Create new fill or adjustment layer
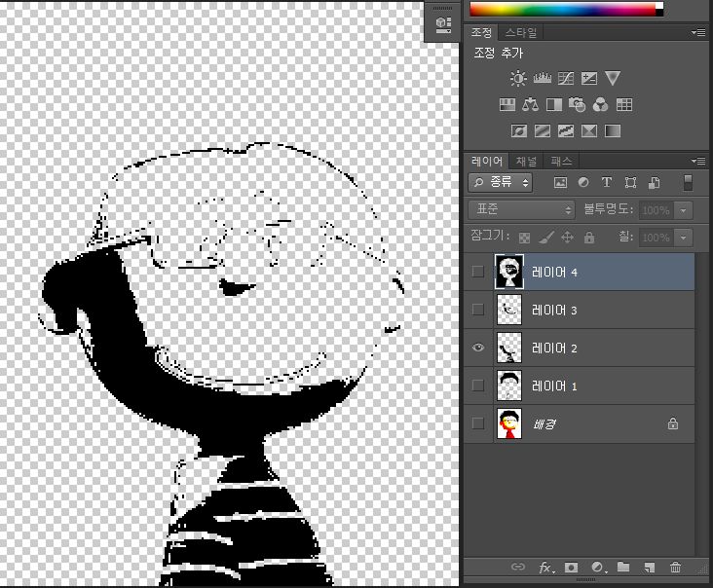The image size is (713, 588). 598,568
